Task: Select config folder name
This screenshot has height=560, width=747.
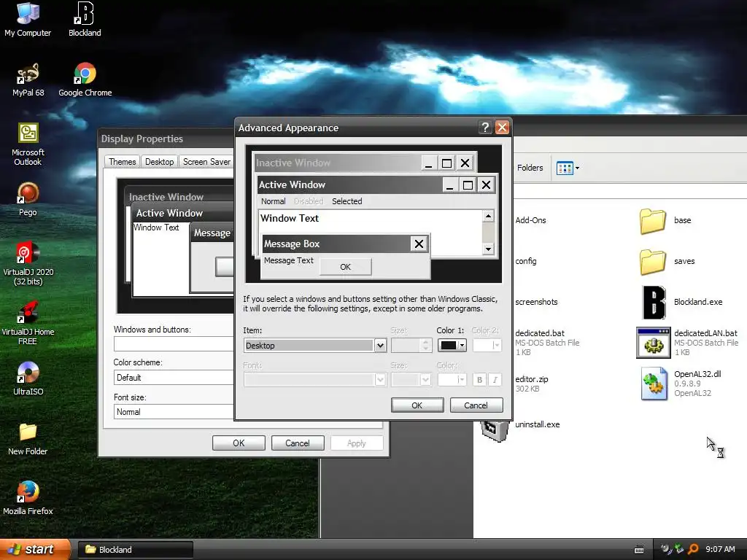Action: pyautogui.click(x=525, y=261)
